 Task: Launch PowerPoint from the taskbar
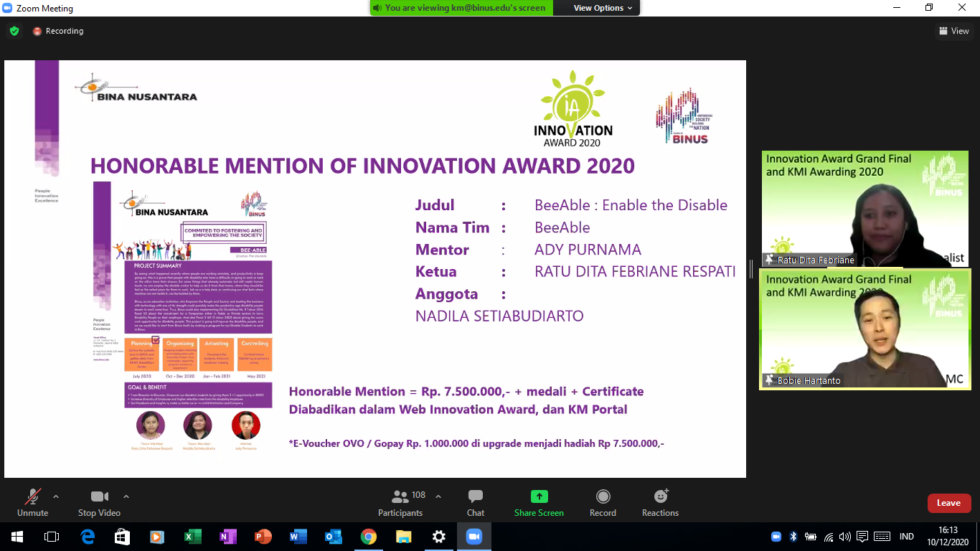[263, 537]
